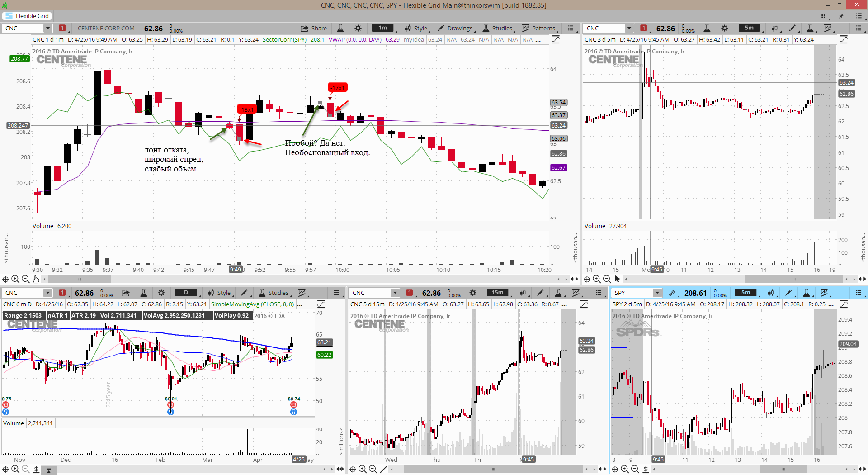Image resolution: width=868 pixels, height=475 pixels.
Task: Open main list menu in top bar
Action: [859, 16]
